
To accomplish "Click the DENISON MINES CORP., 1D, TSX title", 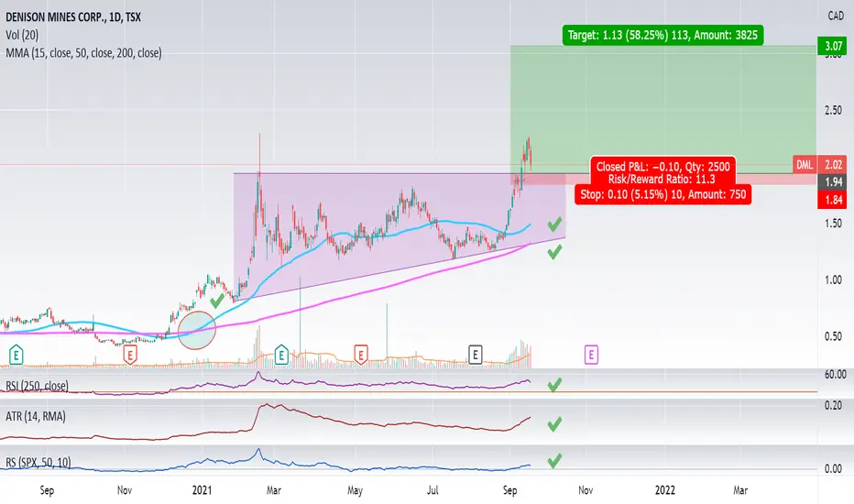I will tap(73, 17).
